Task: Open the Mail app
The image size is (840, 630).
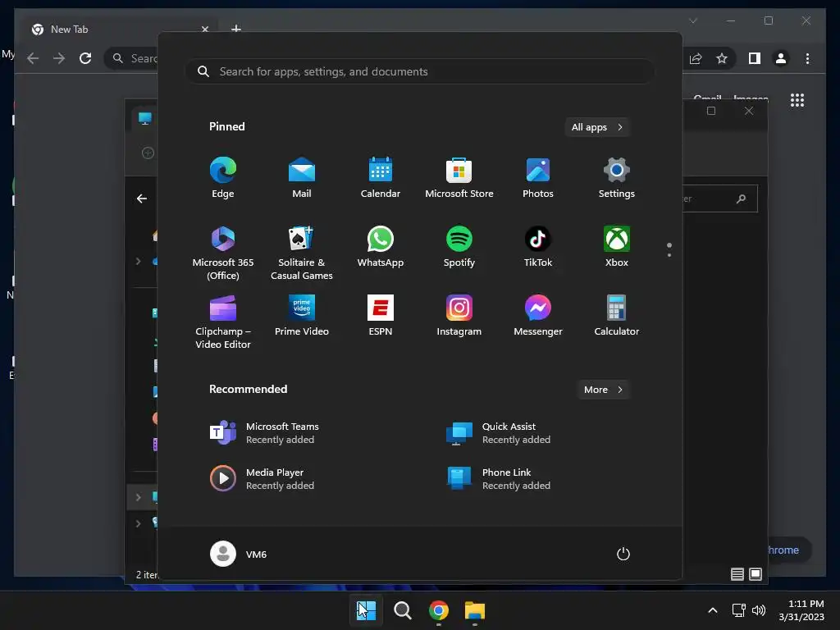Action: click(x=302, y=178)
